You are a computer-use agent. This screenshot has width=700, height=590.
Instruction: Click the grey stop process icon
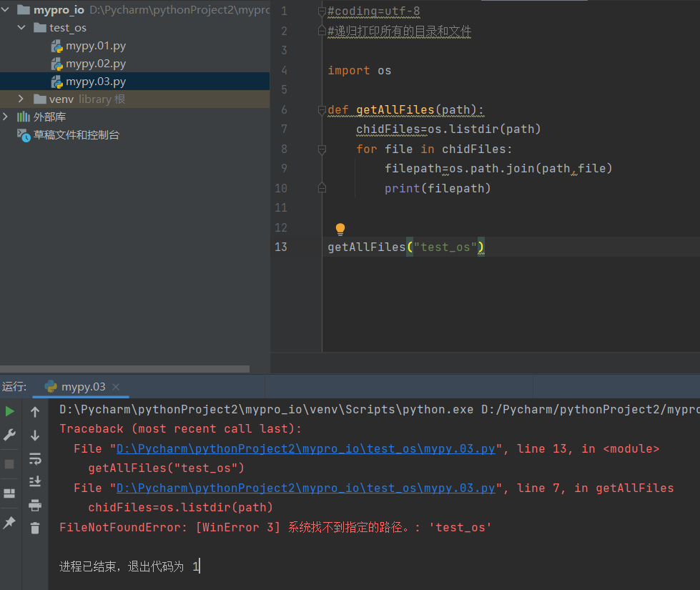click(x=9, y=464)
